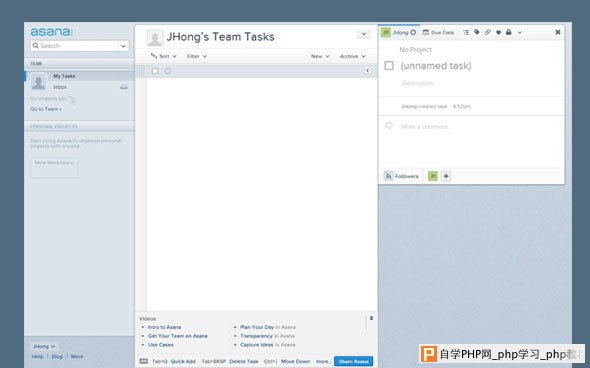
Task: Open the JHong account dropdown
Action: coord(44,346)
